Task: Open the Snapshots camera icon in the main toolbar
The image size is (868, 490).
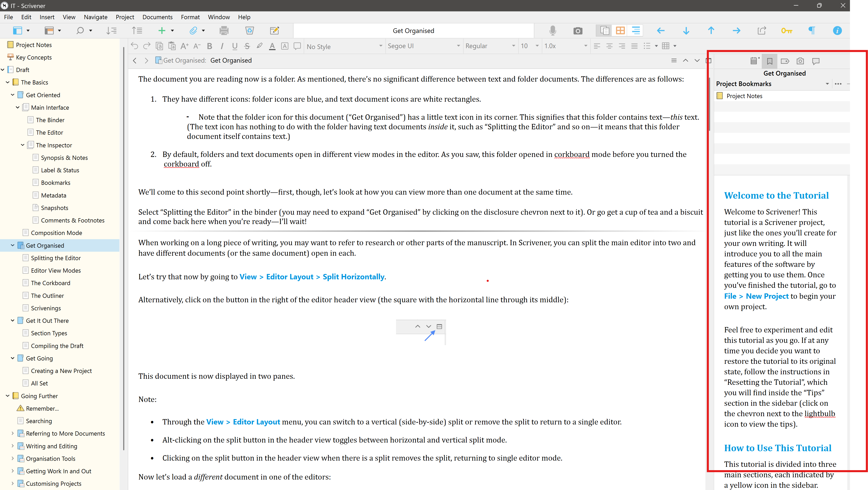Action: point(578,31)
